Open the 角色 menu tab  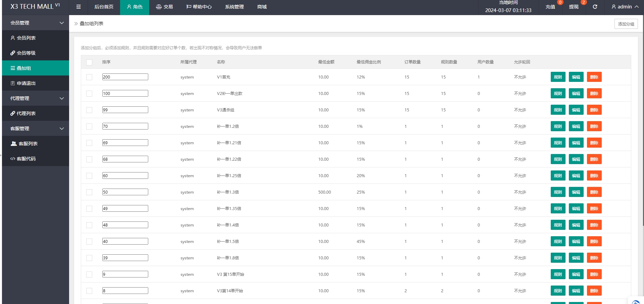[135, 7]
